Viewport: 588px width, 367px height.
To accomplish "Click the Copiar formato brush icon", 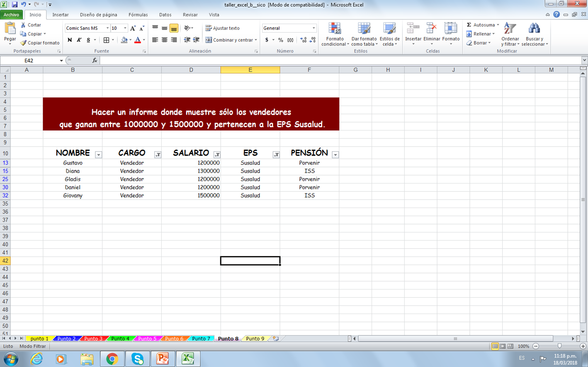I will (23, 43).
